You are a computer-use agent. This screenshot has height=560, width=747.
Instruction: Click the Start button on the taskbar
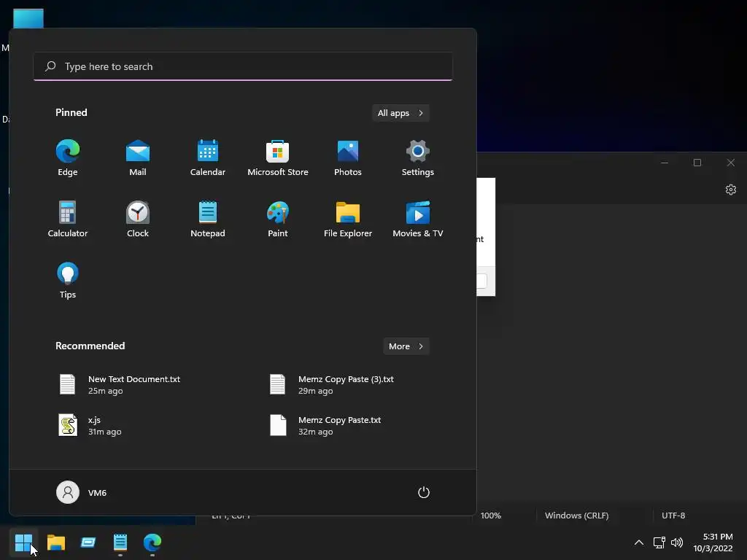23,542
